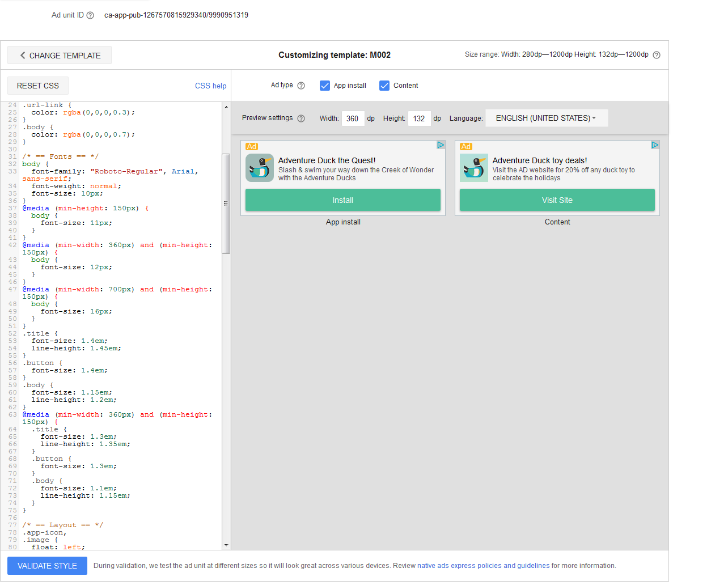This screenshot has height=585, width=728.
Task: Click the preview Width input field
Action: pyautogui.click(x=353, y=118)
